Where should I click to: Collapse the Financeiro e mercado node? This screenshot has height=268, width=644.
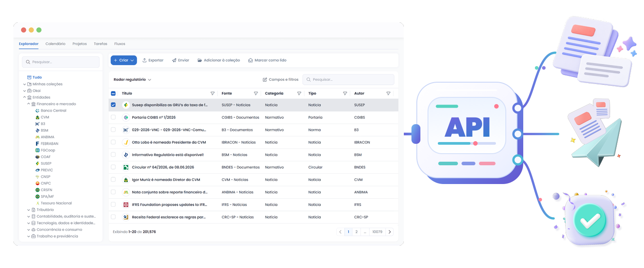pyautogui.click(x=29, y=104)
